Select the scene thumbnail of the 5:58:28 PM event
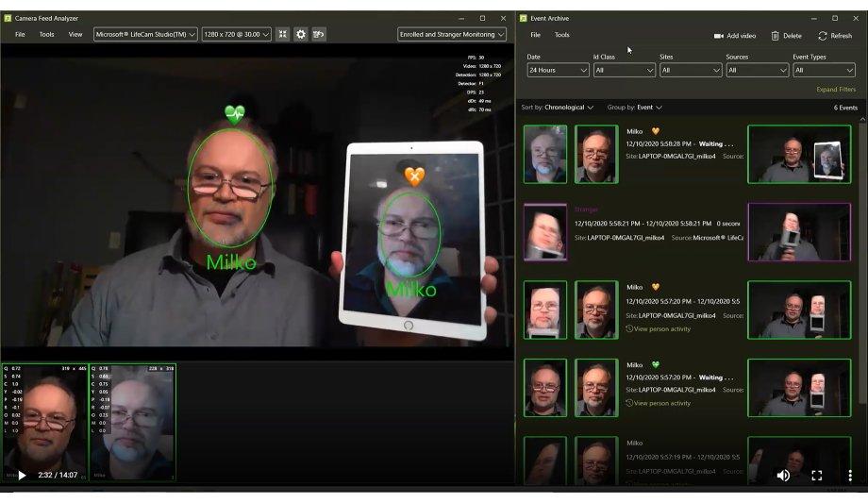This screenshot has width=868, height=503. click(x=799, y=154)
